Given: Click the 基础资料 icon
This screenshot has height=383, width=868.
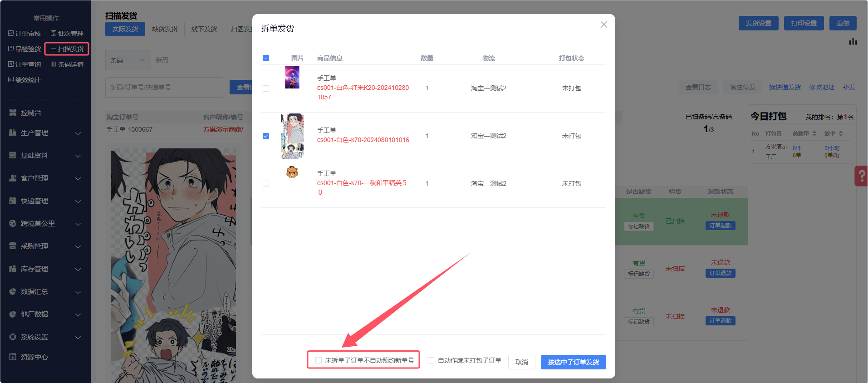Looking at the screenshot, I should click(13, 155).
